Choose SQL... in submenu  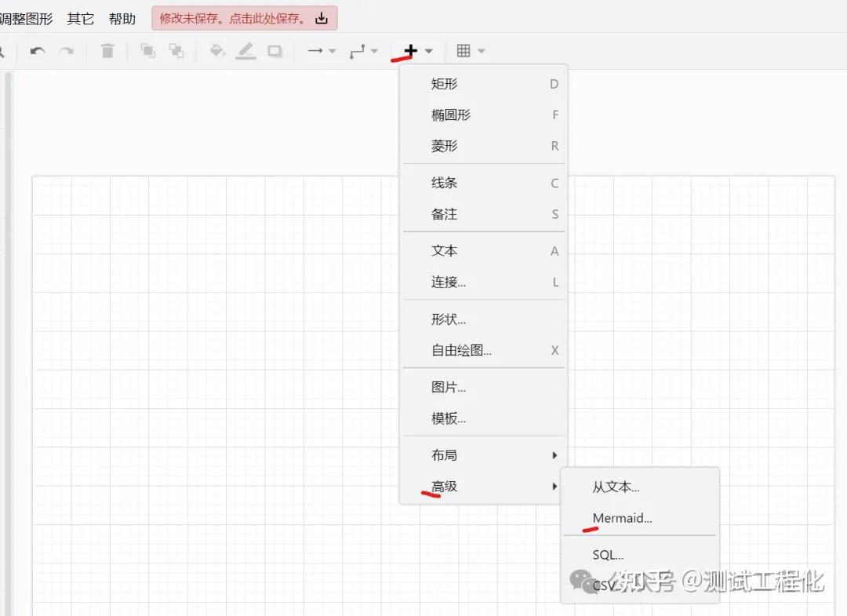(x=640, y=555)
